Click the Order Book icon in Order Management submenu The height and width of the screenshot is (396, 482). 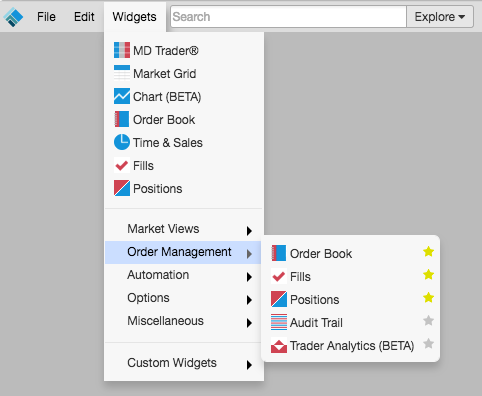(279, 253)
